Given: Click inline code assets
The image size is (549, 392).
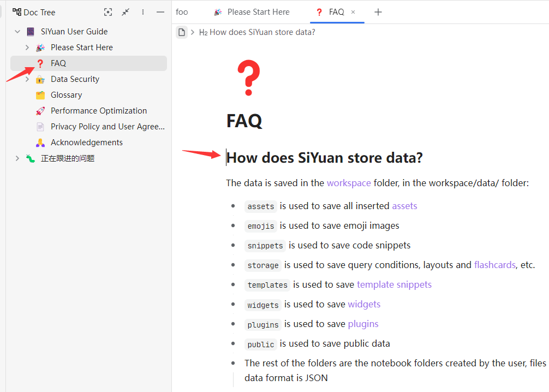Looking at the screenshot, I should (261, 206).
